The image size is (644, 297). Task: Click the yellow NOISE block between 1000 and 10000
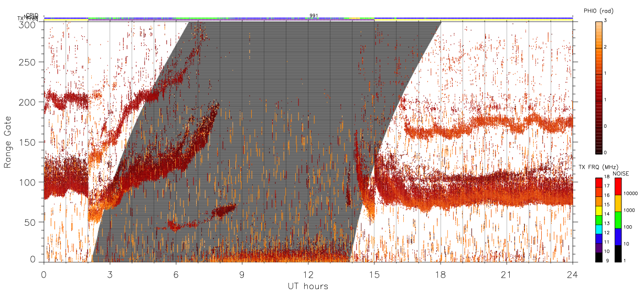click(x=617, y=203)
